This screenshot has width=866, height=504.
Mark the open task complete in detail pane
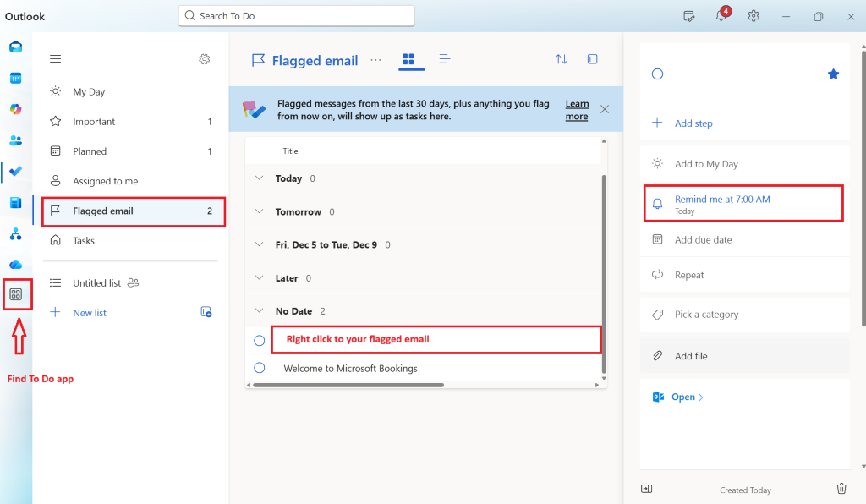(657, 74)
